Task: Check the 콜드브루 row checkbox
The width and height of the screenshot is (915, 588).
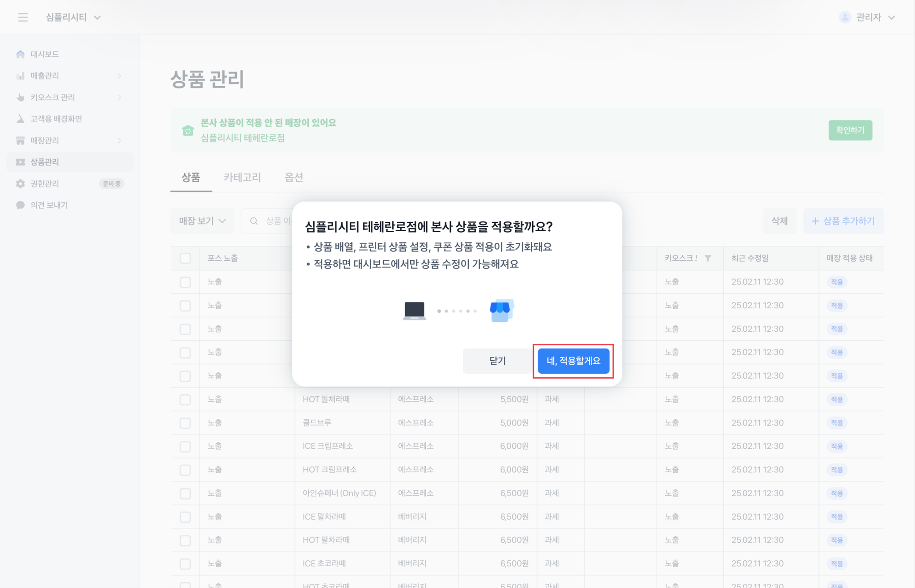Action: (x=185, y=423)
